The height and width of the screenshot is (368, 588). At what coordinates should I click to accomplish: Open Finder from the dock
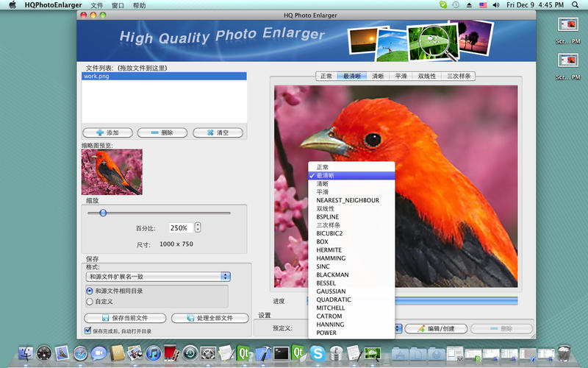(x=26, y=353)
